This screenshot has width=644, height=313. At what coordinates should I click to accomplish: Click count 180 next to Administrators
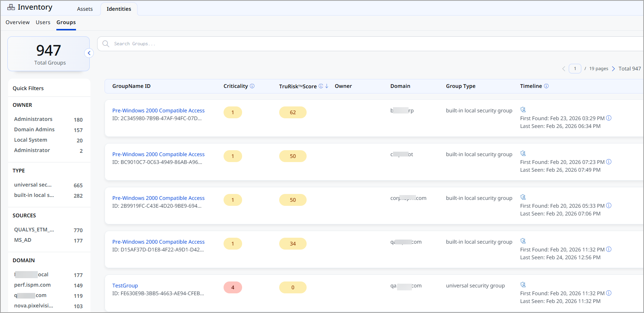click(x=78, y=120)
